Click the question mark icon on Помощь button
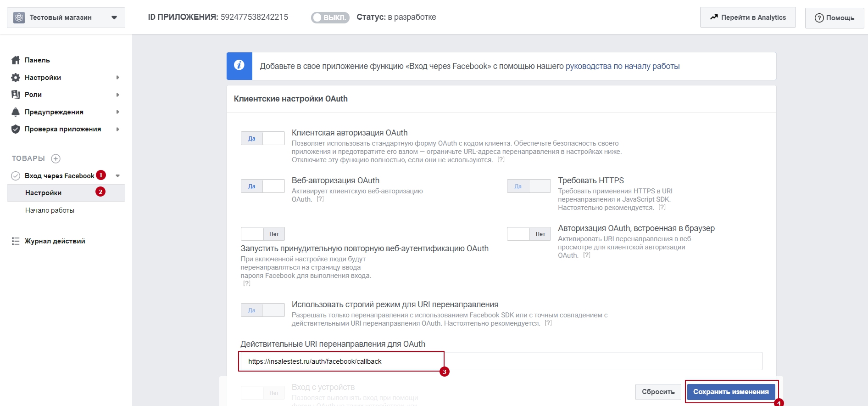Image resolution: width=868 pixels, height=406 pixels. (x=819, y=18)
